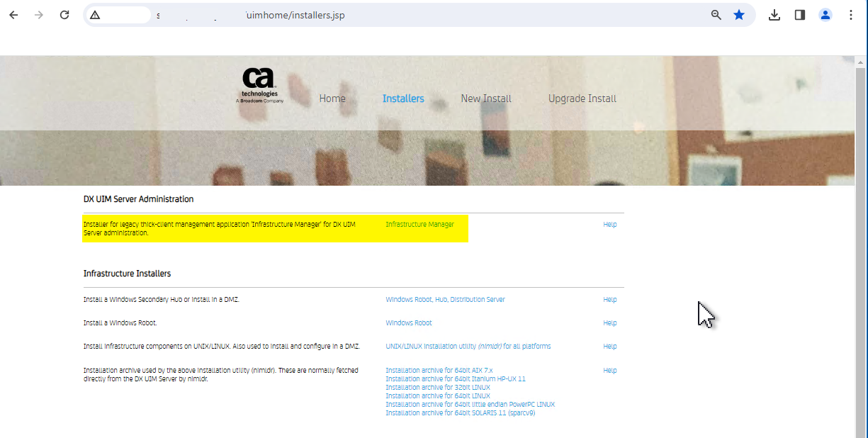Click 'Install infrastructure components on UNIX/LINUX' text
The width and height of the screenshot is (868, 438).
(x=221, y=347)
